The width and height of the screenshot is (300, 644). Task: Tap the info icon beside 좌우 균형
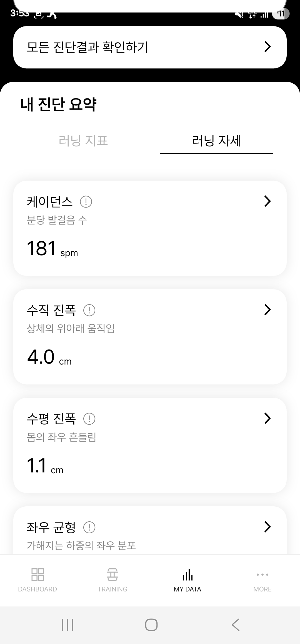point(89,527)
